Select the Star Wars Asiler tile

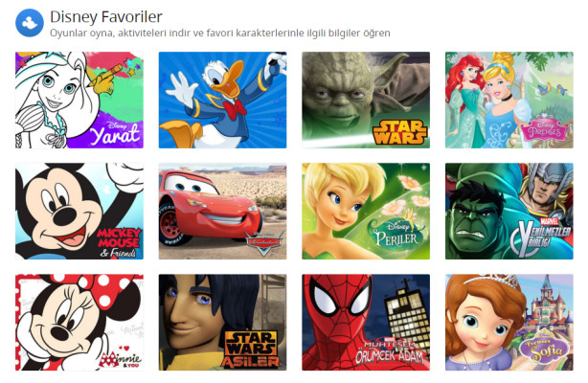(x=222, y=323)
